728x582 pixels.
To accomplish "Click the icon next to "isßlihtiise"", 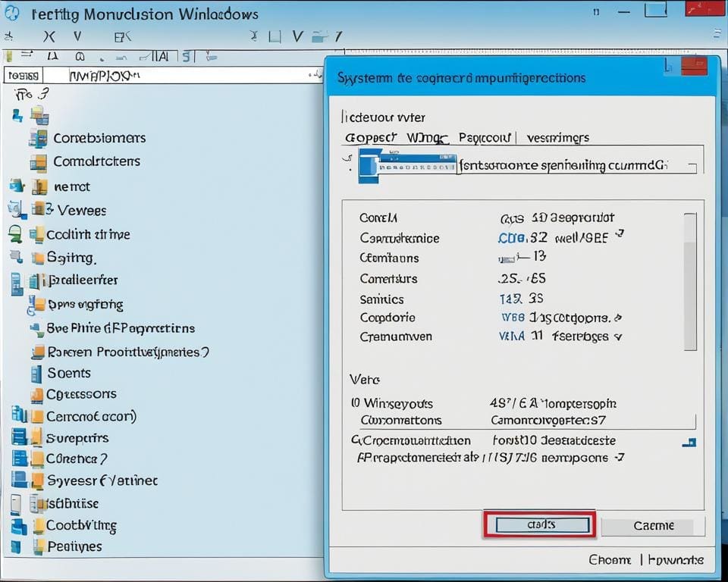I will pyautogui.click(x=37, y=503).
